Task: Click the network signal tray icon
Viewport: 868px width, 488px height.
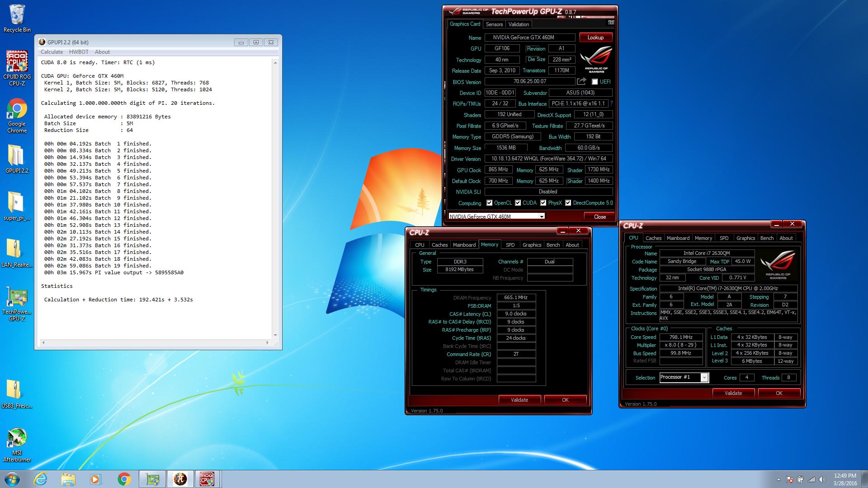Action: 811,479
